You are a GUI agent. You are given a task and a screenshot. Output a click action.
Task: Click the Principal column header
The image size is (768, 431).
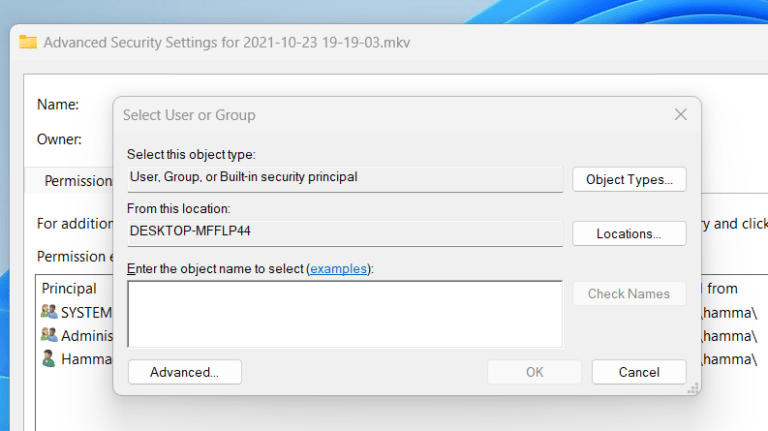coord(69,288)
